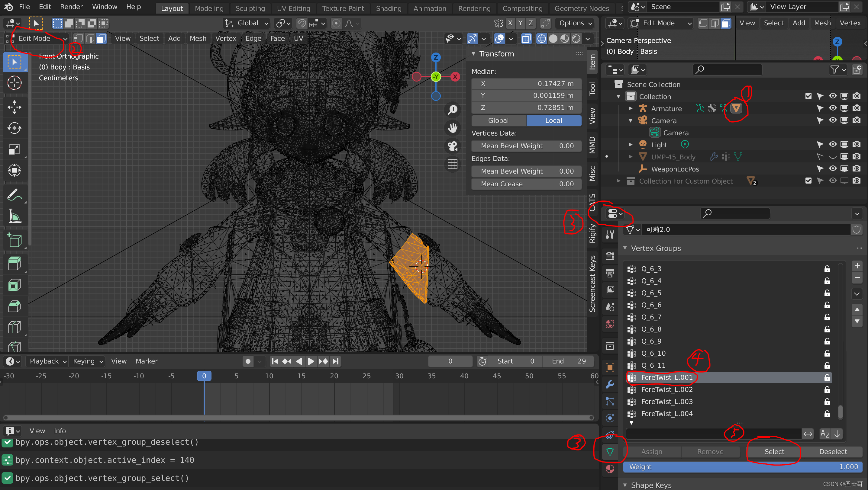The image size is (868, 490).
Task: Switch Transform orientation to Global
Action: [x=499, y=120]
